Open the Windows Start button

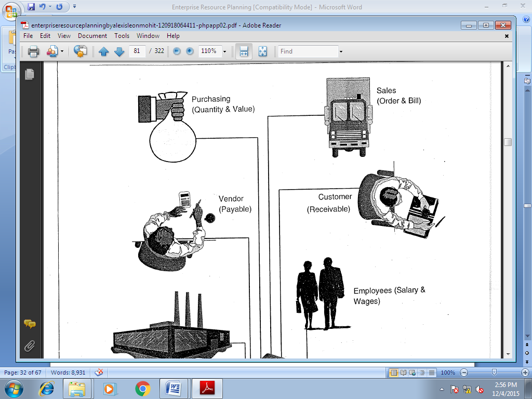[13, 389]
